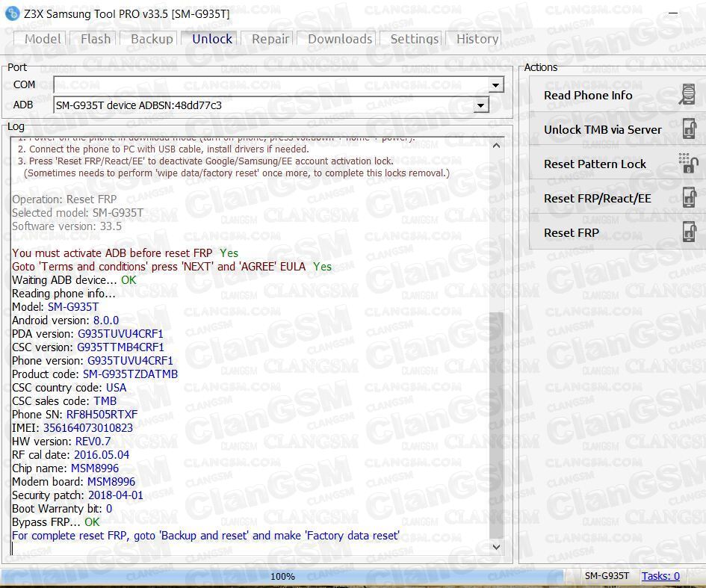Click Boot Warranty bit: 0 line

click(62, 509)
